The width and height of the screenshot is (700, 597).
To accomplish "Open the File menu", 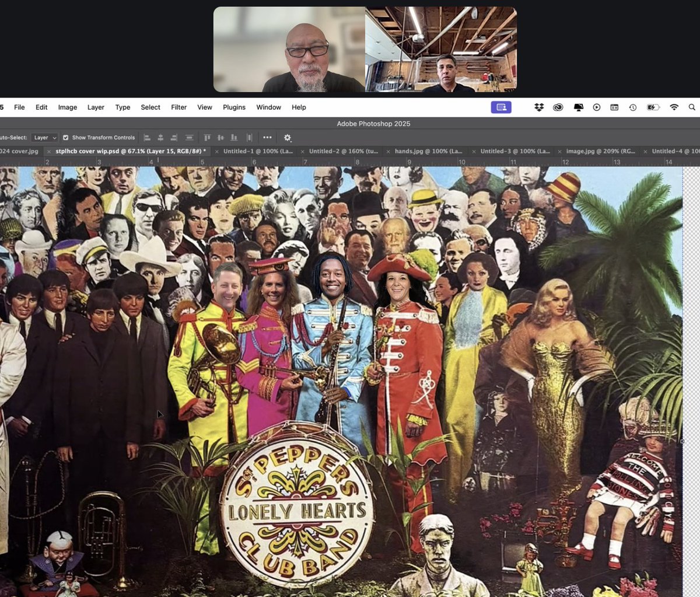I will point(19,107).
